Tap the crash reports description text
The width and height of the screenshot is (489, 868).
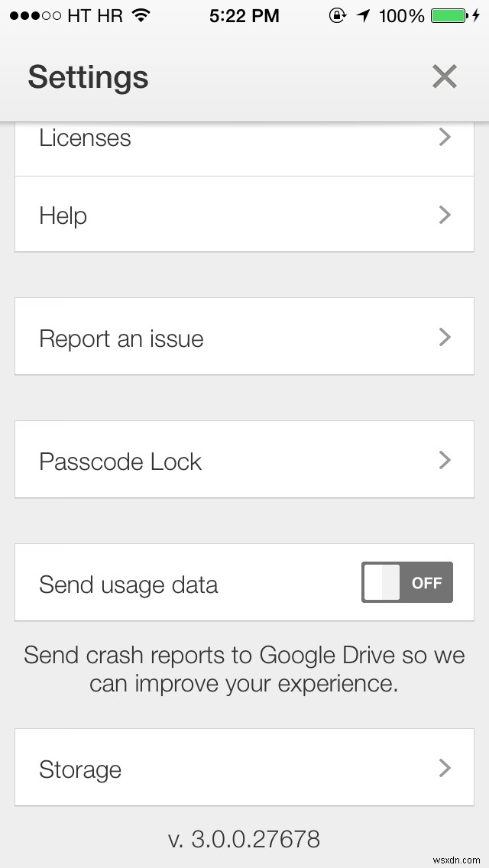coord(244,669)
